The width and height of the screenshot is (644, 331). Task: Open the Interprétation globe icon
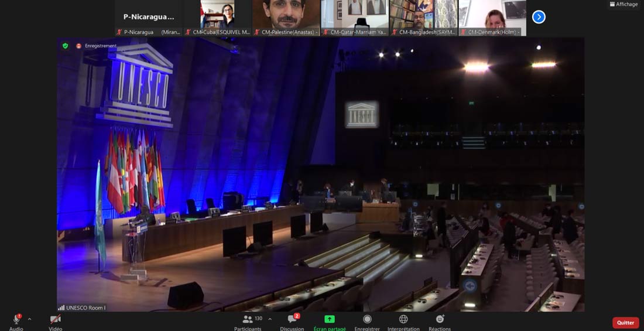tap(403, 319)
